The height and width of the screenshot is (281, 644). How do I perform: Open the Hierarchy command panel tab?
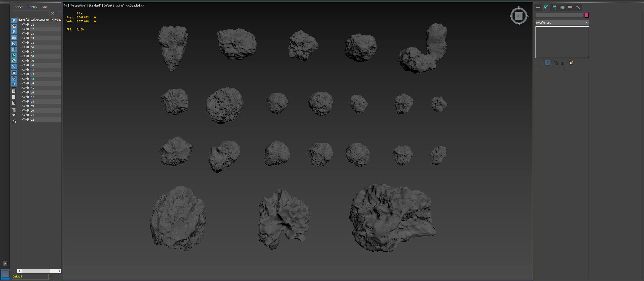click(554, 8)
